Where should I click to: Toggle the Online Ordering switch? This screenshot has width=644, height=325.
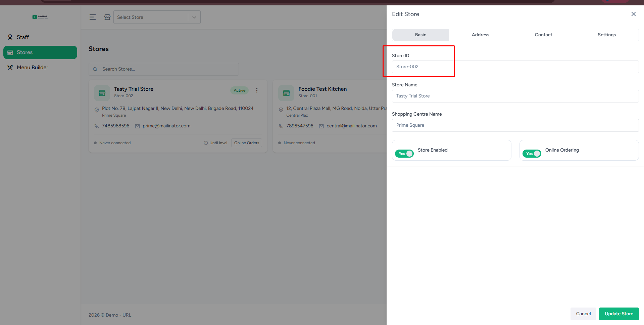click(532, 154)
